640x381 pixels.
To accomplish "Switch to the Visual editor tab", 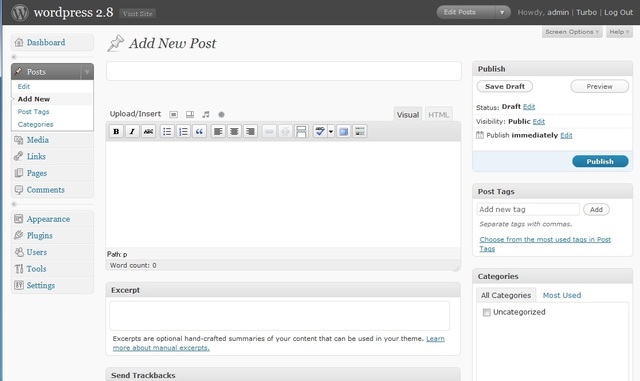I will [408, 115].
